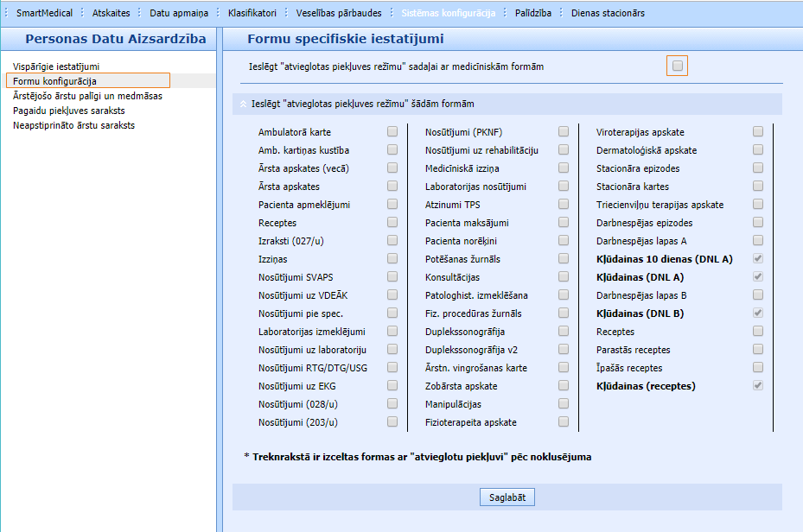
Task: Open the Atskaites menu
Action: point(111,13)
